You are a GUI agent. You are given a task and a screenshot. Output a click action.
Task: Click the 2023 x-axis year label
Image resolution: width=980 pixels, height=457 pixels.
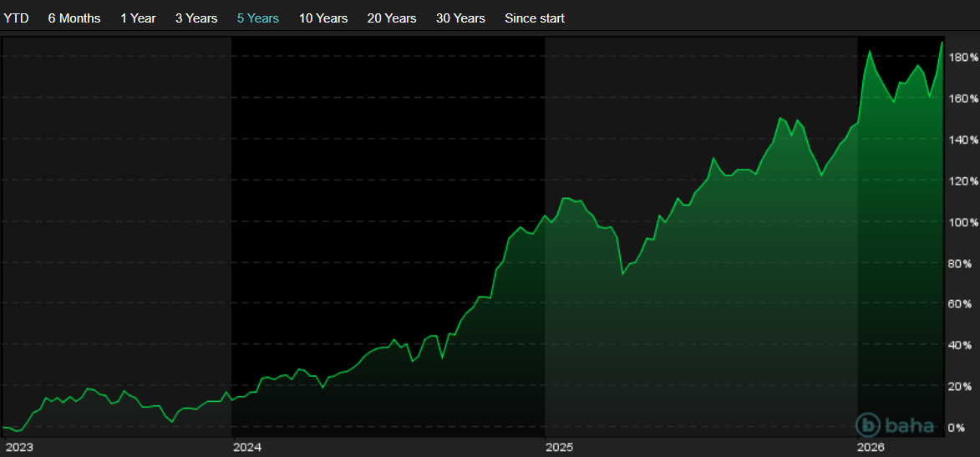18,448
